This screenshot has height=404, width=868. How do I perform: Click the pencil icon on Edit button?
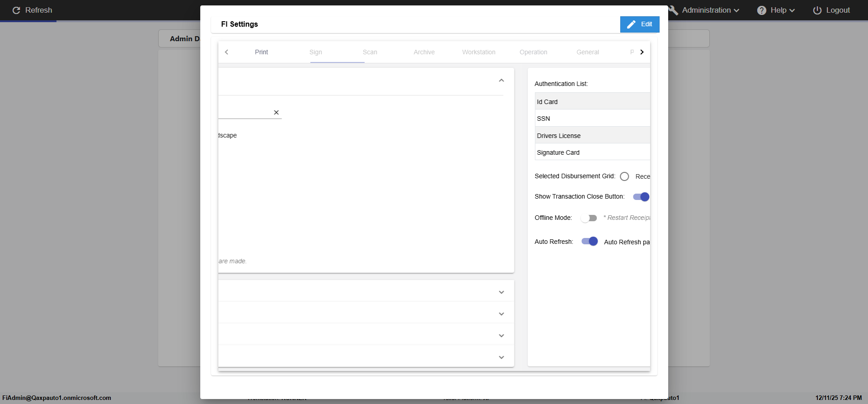click(631, 24)
